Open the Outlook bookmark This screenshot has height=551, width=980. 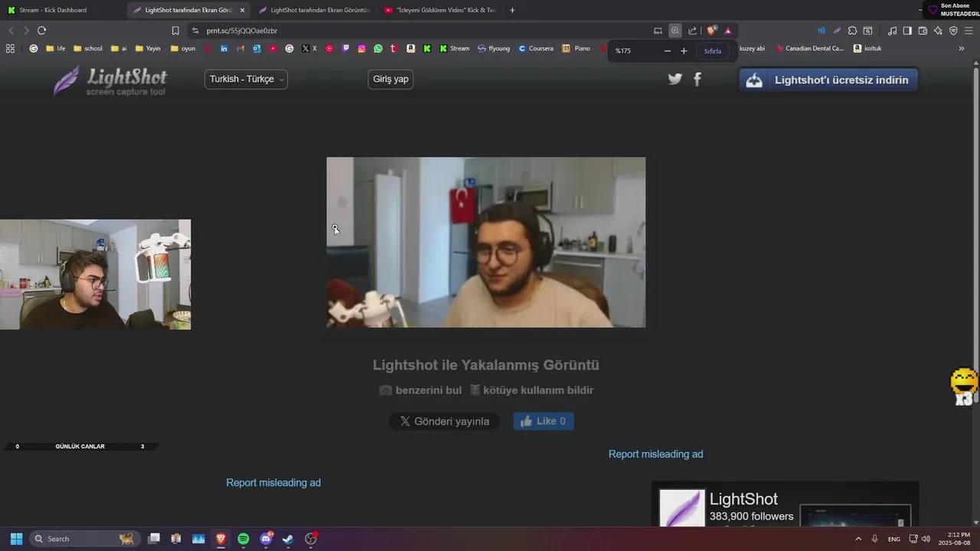click(x=256, y=48)
